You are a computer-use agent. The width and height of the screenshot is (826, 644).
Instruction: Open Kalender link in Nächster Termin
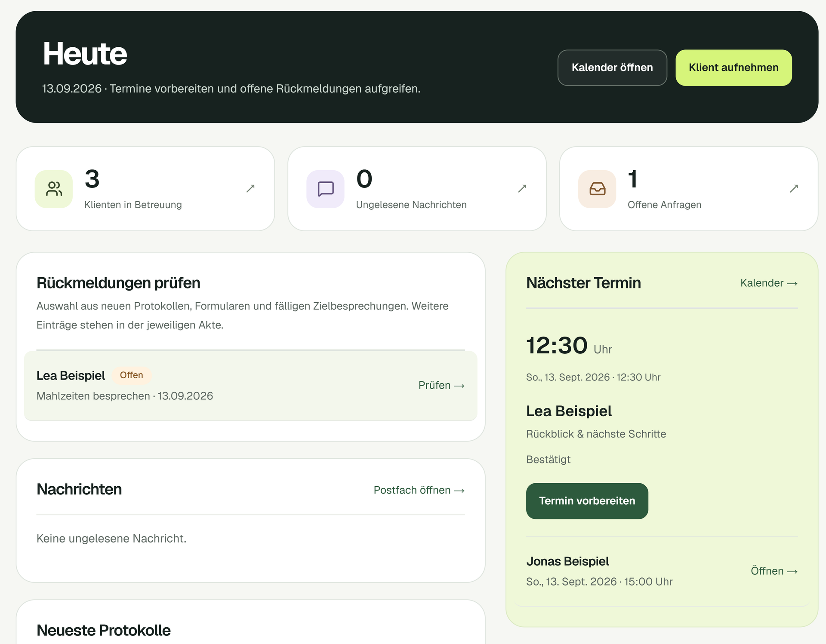[x=769, y=283]
